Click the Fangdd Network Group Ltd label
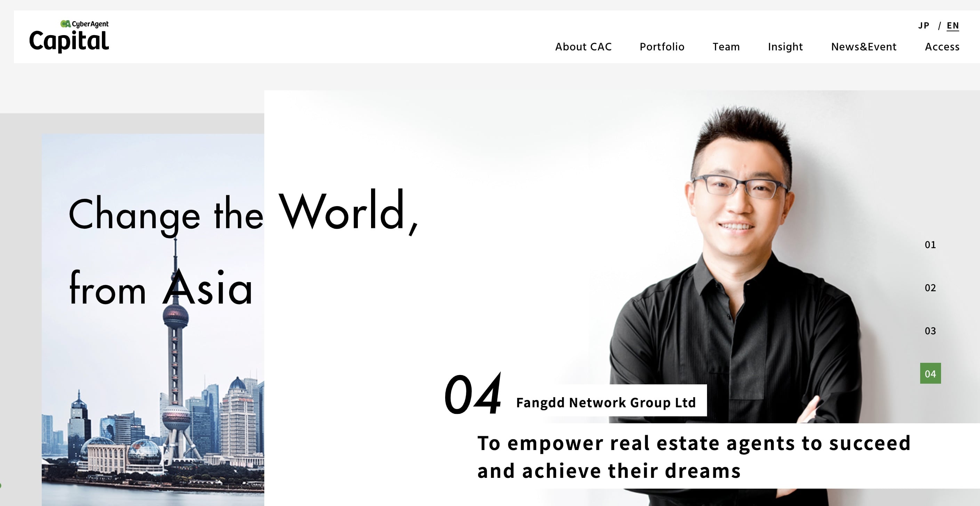The width and height of the screenshot is (980, 506). coord(606,402)
